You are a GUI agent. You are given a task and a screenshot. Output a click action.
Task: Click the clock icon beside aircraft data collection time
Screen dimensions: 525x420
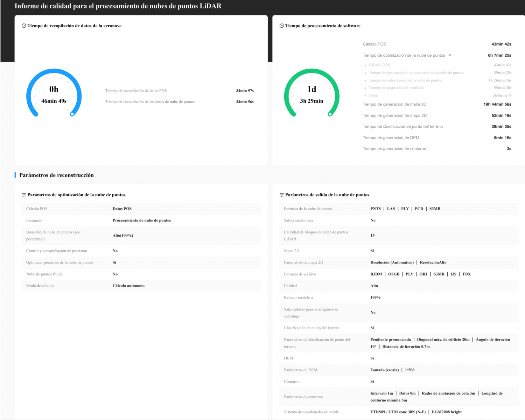click(24, 26)
